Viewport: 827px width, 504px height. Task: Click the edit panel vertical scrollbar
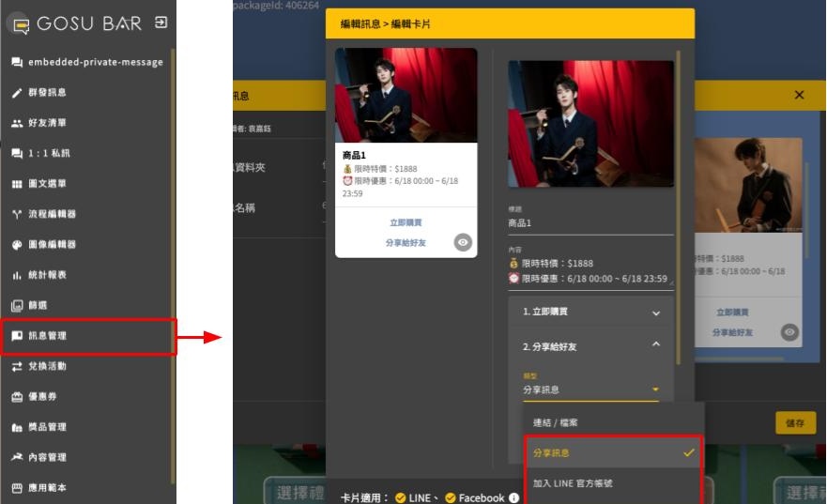point(678,206)
